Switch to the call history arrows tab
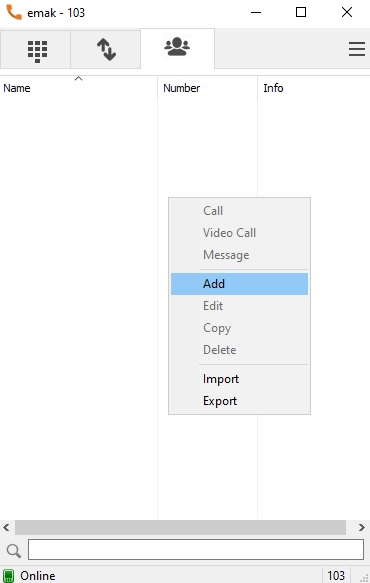 click(106, 49)
